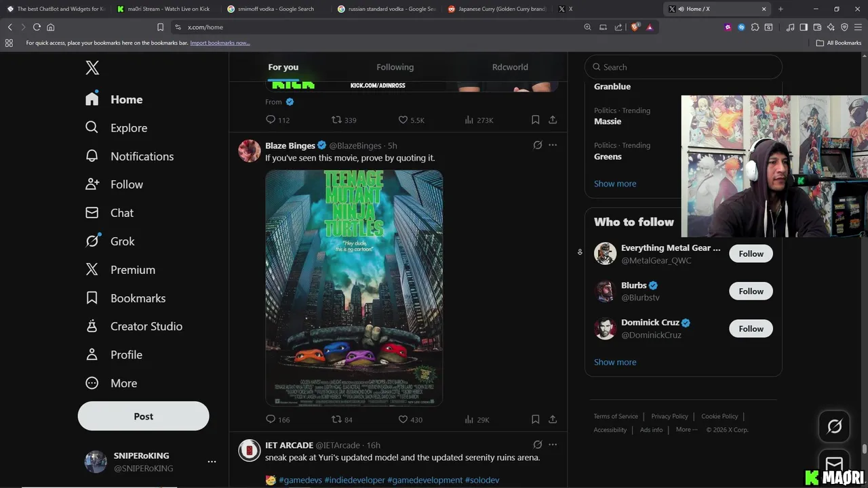Screen dimensions: 868x488
Task: Ask Grok about the IET ARCADE post
Action: [537, 445]
